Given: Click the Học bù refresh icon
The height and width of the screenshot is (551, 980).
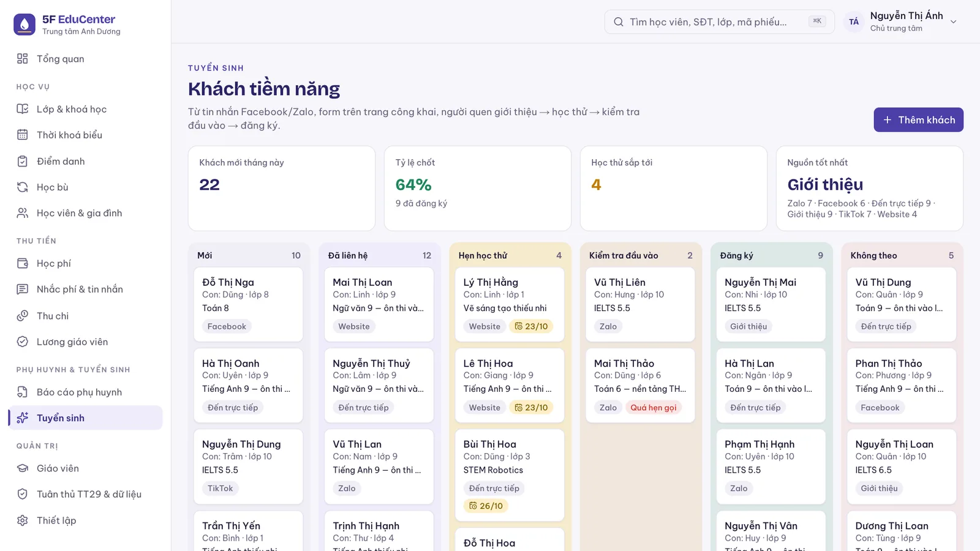Looking at the screenshot, I should pos(23,187).
